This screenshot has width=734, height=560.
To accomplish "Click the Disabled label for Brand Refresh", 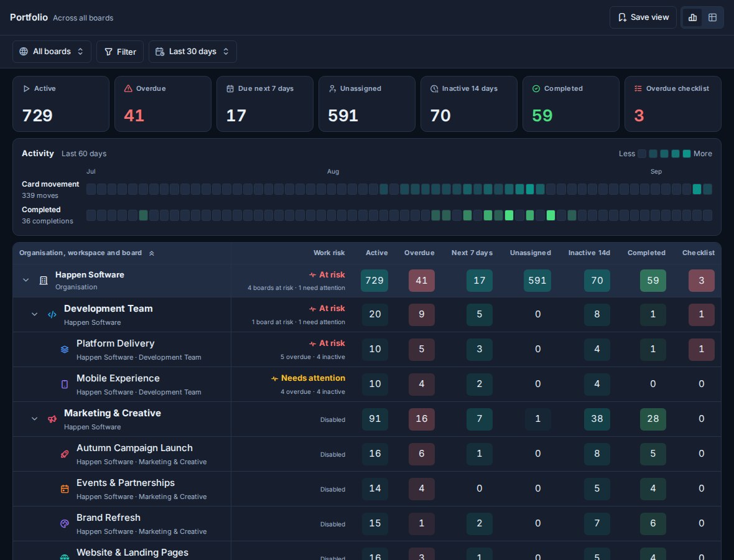I will coord(332,525).
